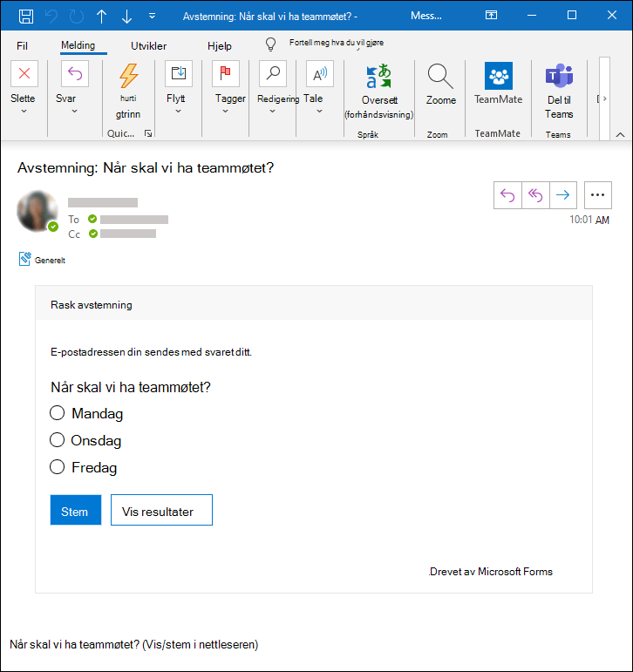633x672 pixels.
Task: Open the Fil tab
Action: tap(22, 46)
